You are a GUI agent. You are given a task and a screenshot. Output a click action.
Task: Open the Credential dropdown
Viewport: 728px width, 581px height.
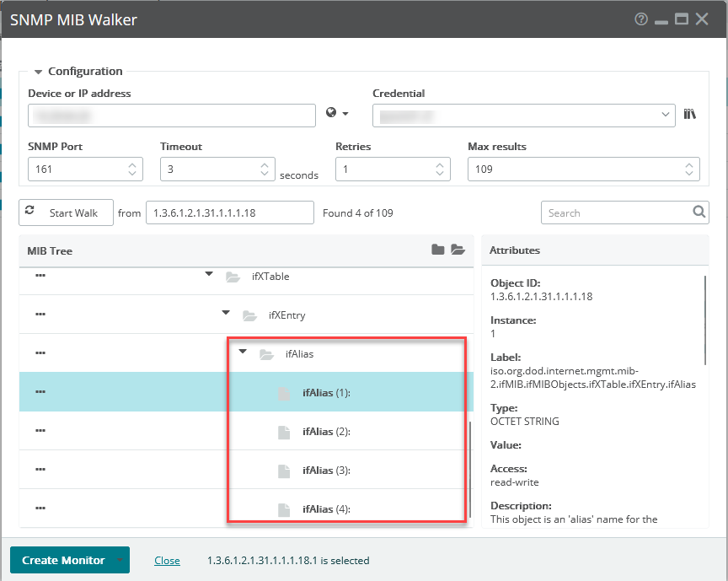pos(665,114)
